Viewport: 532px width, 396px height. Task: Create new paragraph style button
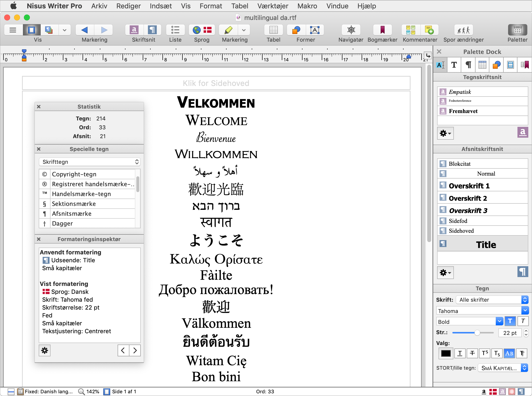pyautogui.click(x=523, y=272)
